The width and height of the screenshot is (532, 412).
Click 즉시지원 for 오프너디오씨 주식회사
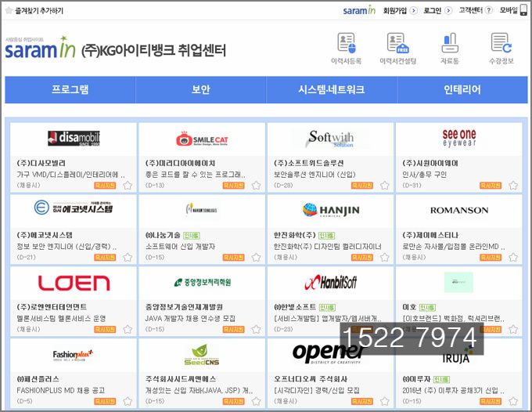click(x=362, y=402)
